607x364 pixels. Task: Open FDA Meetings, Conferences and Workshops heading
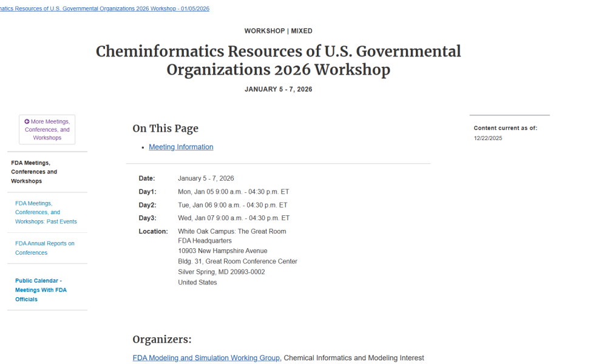pyautogui.click(x=34, y=172)
